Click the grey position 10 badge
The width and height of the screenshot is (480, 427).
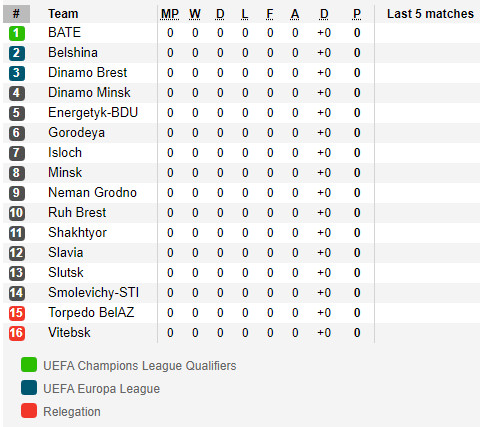[x=17, y=213]
